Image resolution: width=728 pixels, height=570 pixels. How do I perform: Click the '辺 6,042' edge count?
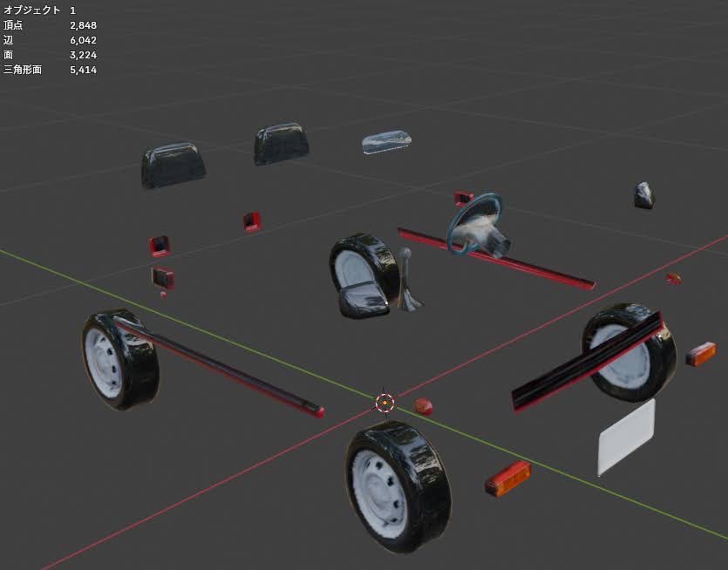click(x=51, y=40)
